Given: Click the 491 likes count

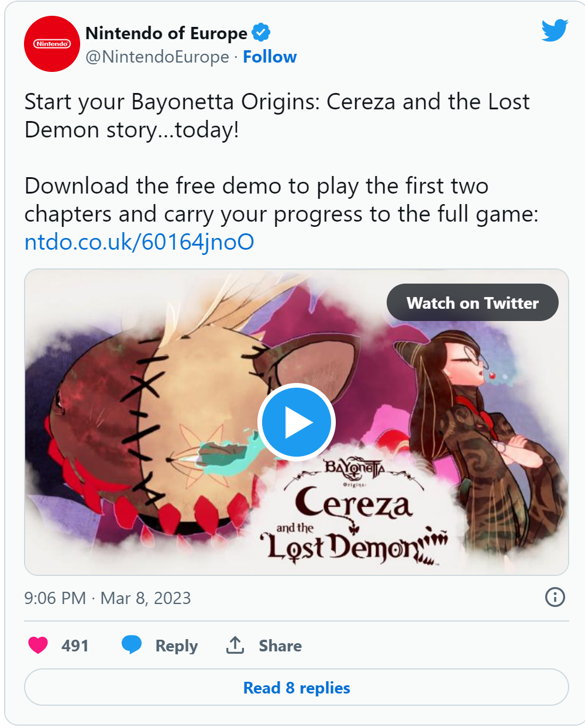Looking at the screenshot, I should [75, 646].
